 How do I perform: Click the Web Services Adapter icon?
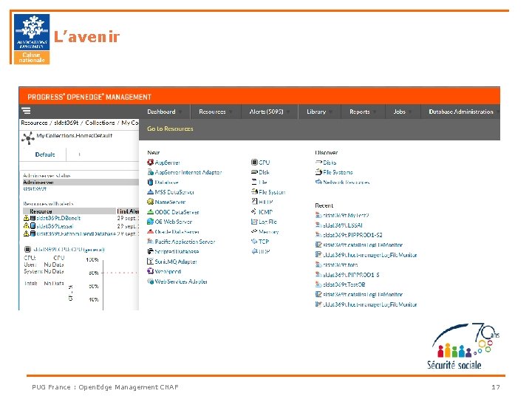point(150,282)
